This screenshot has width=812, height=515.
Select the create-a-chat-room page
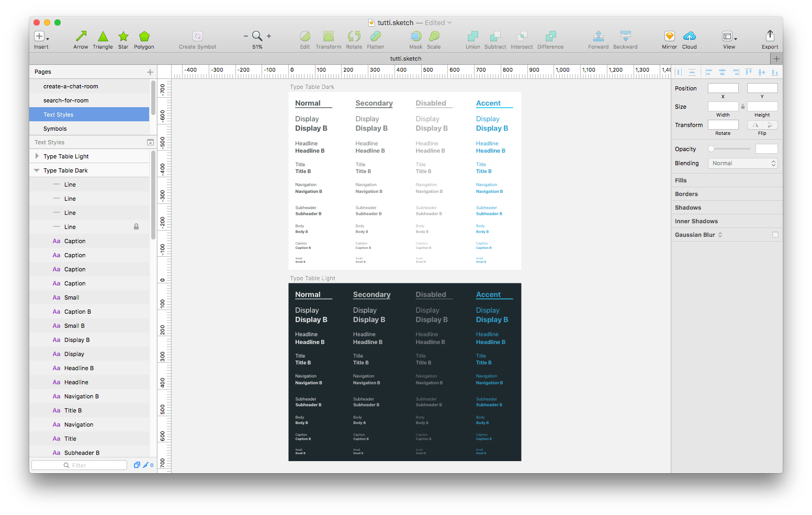click(89, 86)
